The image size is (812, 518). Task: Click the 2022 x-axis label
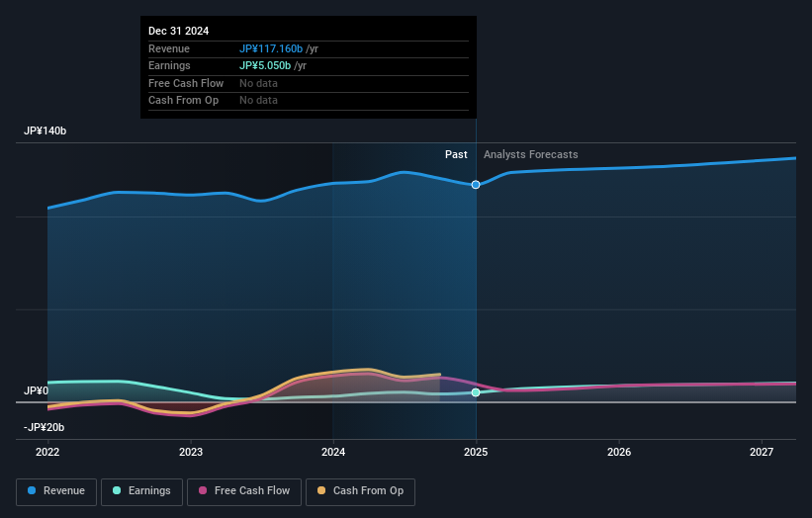click(47, 452)
